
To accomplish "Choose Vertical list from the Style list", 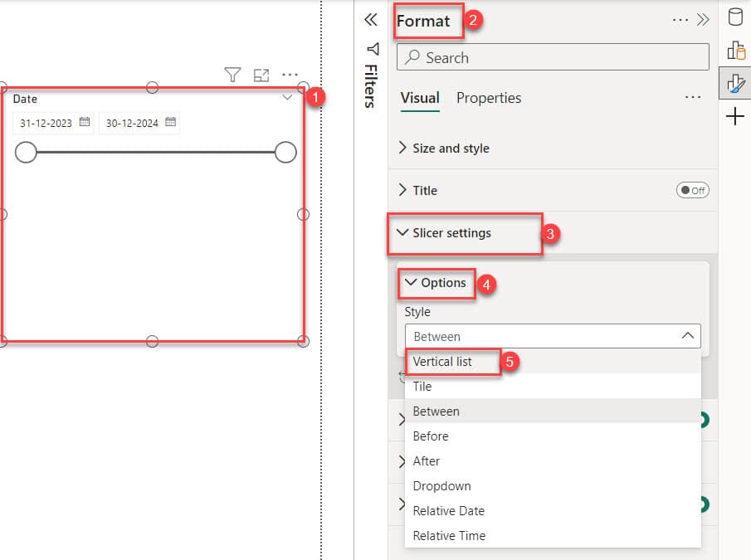I will 553,362.
